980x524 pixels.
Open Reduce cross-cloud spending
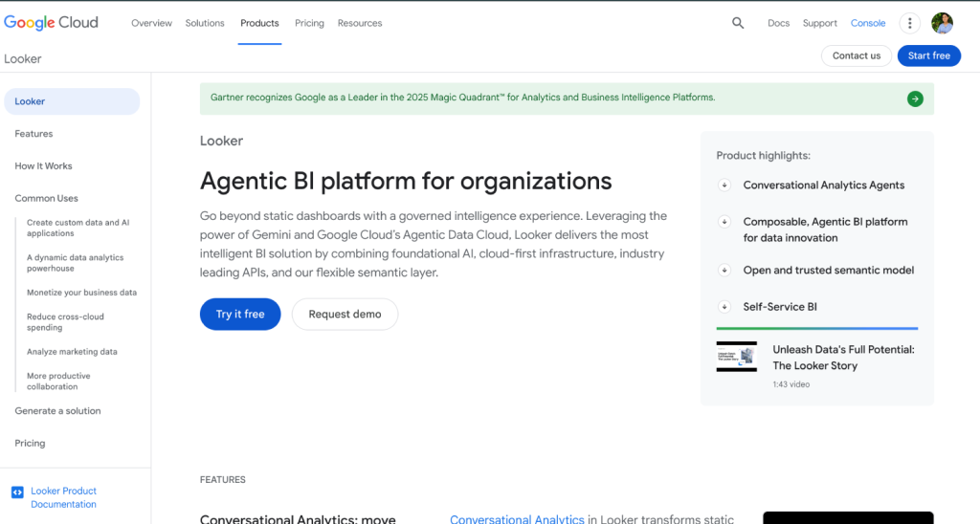pos(65,322)
